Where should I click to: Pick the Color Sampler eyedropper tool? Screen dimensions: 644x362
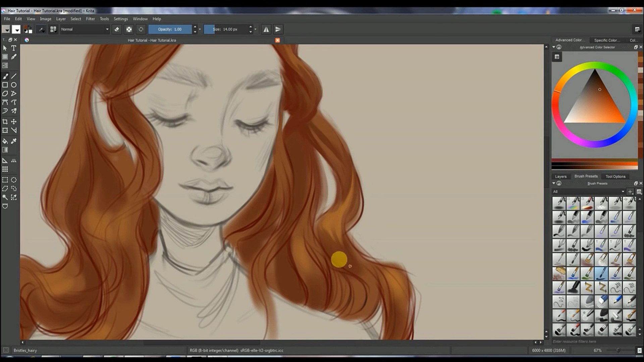click(x=14, y=141)
